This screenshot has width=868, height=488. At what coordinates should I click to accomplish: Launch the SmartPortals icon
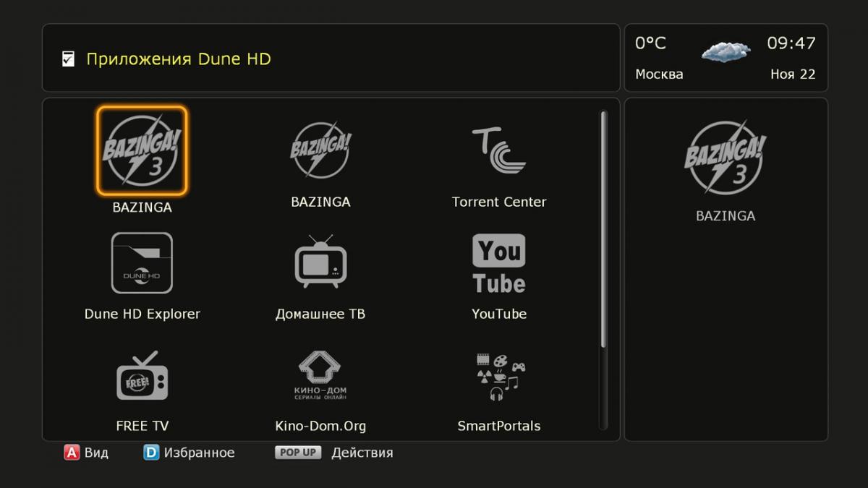(x=499, y=377)
